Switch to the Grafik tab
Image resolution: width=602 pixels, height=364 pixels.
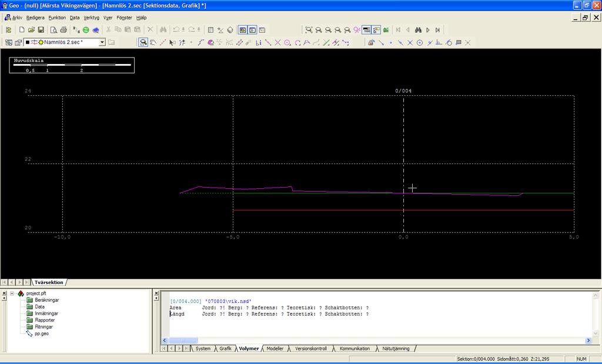coord(225,349)
